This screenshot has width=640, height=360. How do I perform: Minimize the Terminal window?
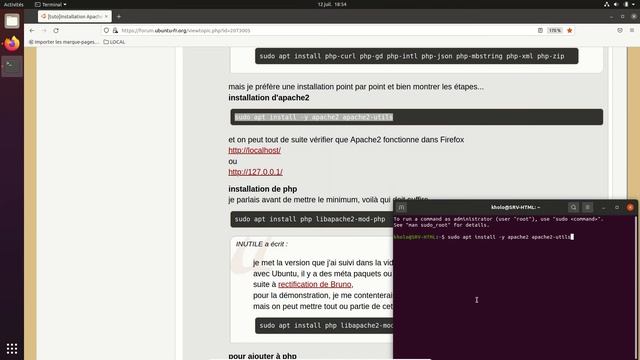tap(604, 207)
